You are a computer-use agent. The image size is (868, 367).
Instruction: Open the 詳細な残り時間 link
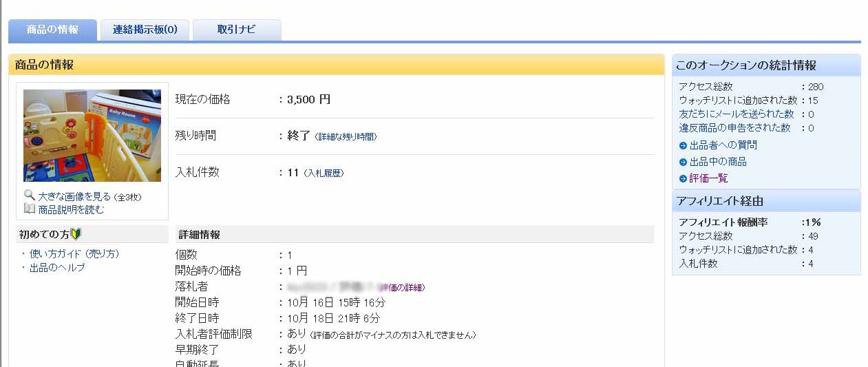coord(346,137)
